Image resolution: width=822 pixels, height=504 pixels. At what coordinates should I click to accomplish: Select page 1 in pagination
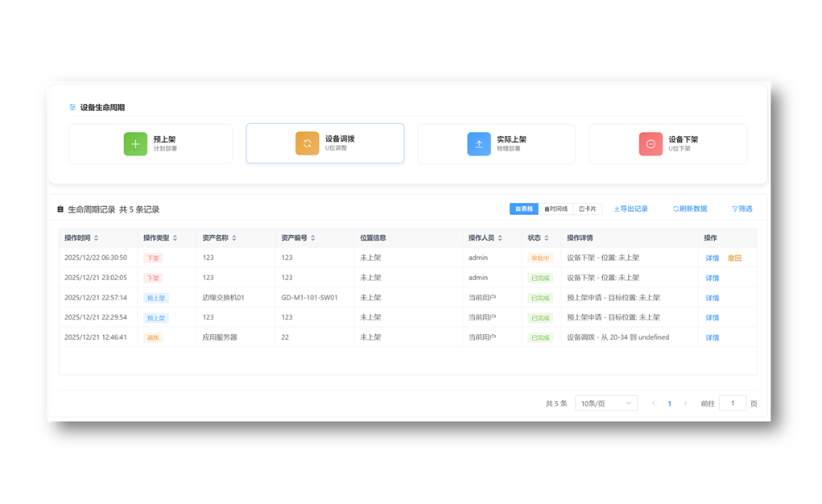[669, 403]
